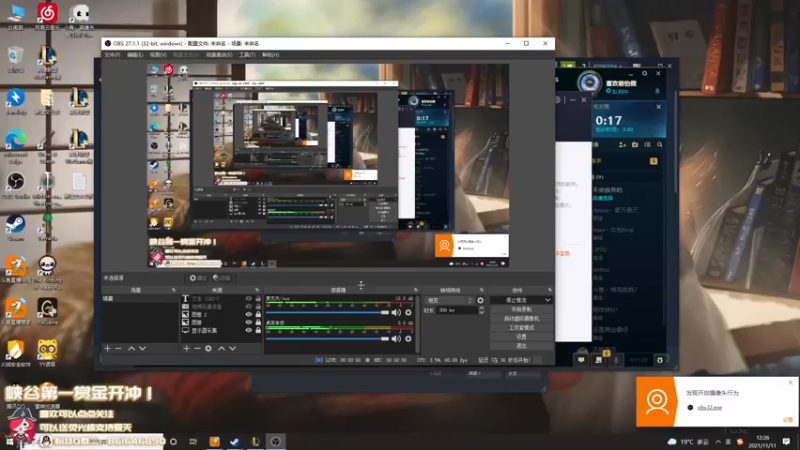Open the chat icon at the League client bottom
The width and height of the screenshot is (800, 450).
pos(581,360)
